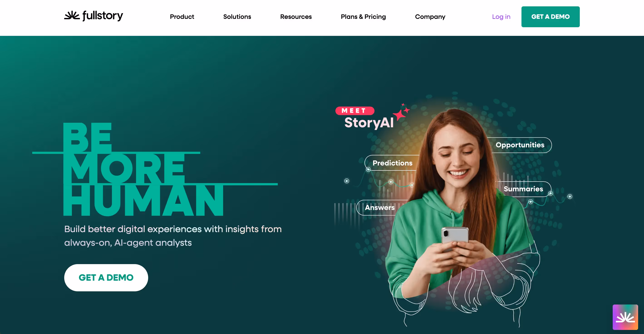Select the Predictions pill label
The image size is (644, 334).
coord(392,163)
